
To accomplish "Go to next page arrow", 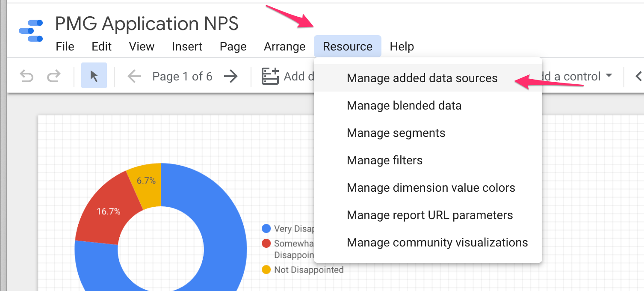I will (231, 77).
